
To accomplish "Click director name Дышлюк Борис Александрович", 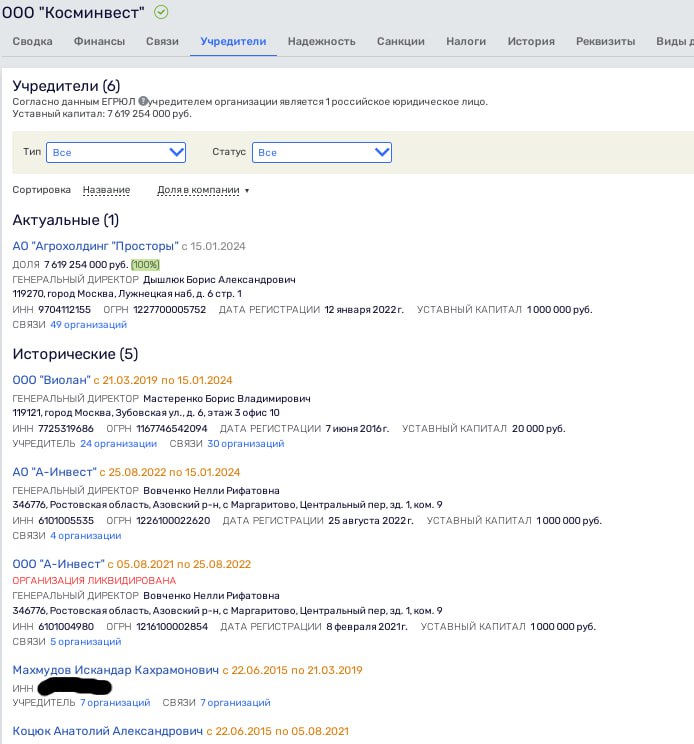I will [219, 279].
